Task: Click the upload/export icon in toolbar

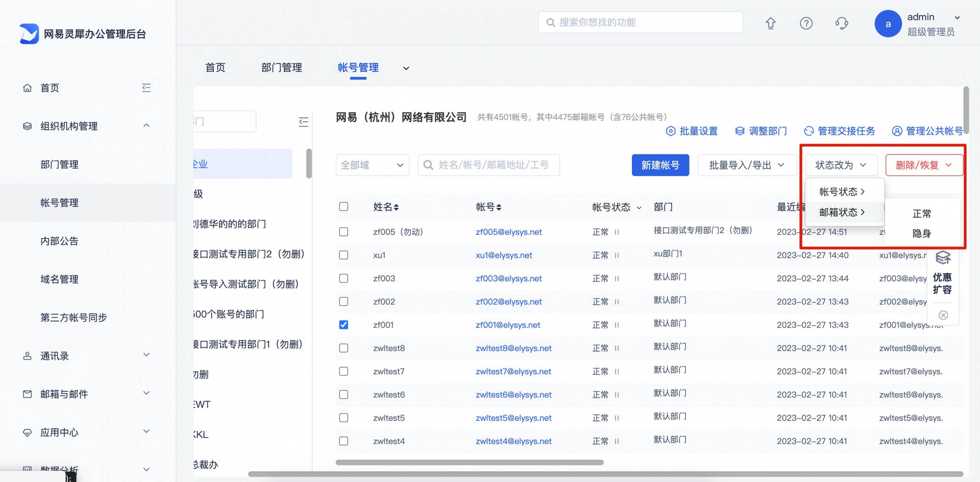Action: [x=770, y=24]
